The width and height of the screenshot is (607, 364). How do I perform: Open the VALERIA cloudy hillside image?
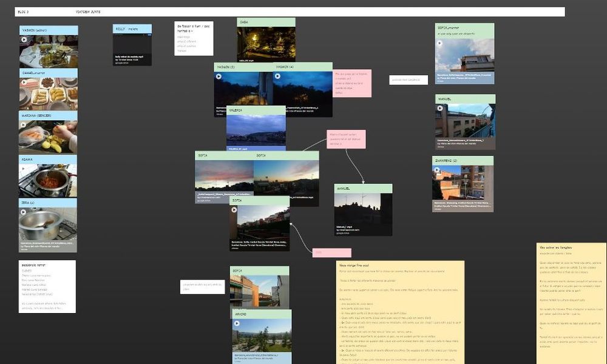point(256,130)
